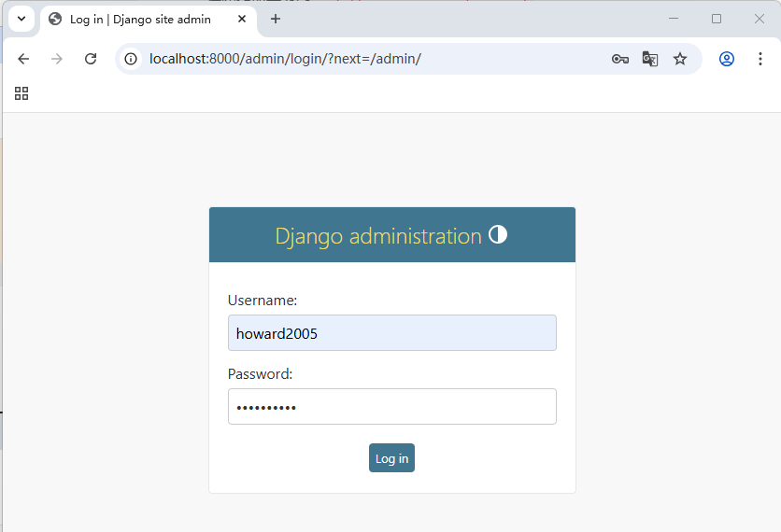This screenshot has width=781, height=532.
Task: Click the address bar URL text
Action: (285, 59)
